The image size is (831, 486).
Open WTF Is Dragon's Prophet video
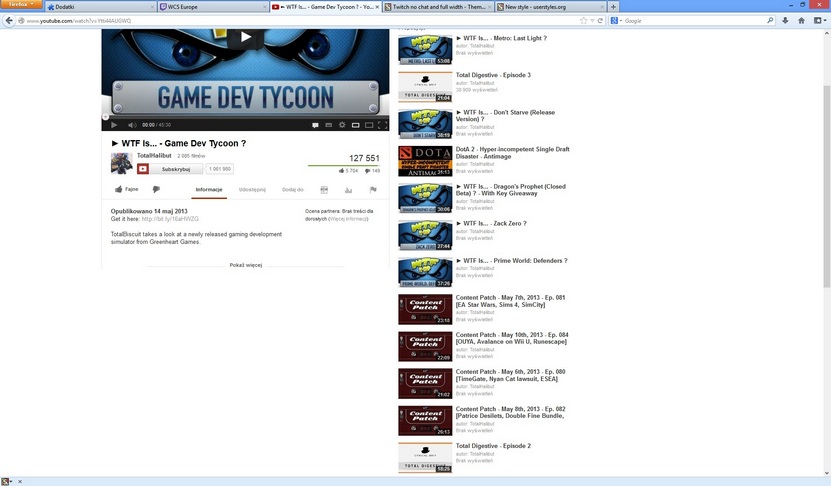510,190
